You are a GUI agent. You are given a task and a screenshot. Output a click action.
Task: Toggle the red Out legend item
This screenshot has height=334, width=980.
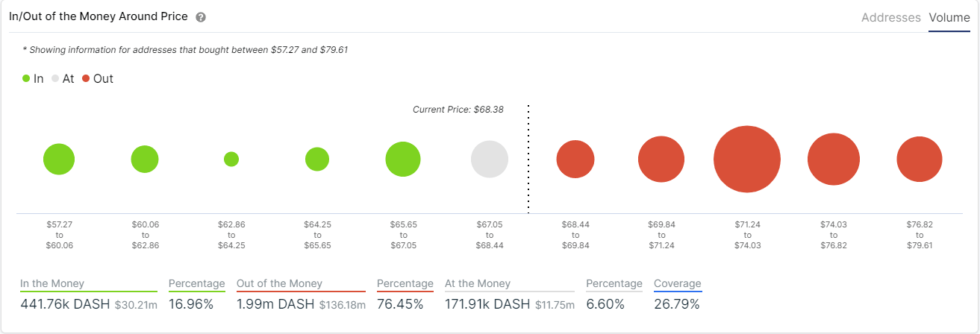click(x=98, y=78)
